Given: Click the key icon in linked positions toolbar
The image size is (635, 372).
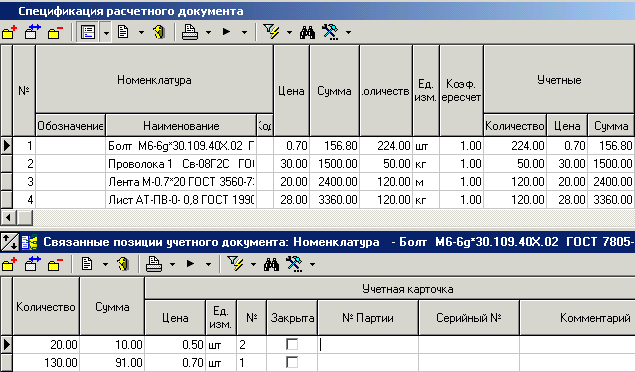Looking at the screenshot, I should click(123, 264).
